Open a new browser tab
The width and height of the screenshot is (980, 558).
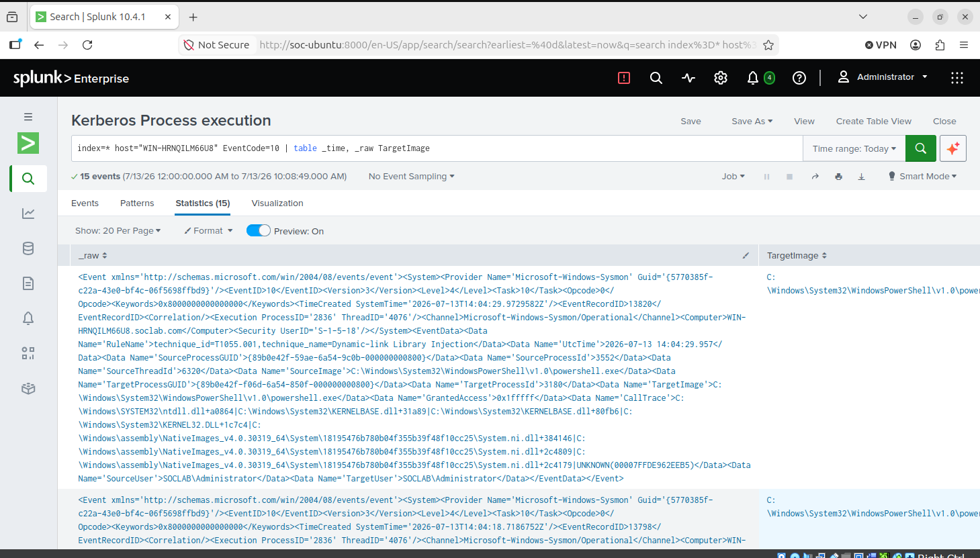click(193, 17)
